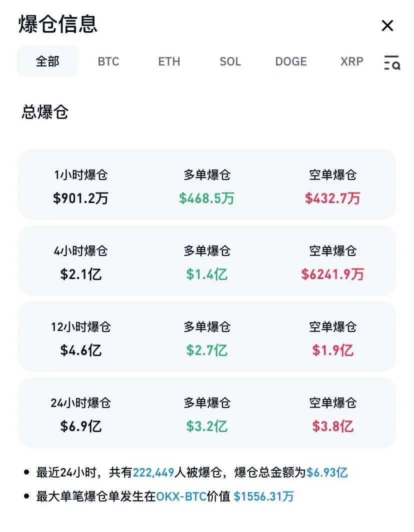The width and height of the screenshot is (414, 532).
Task: Click the $1556.31万 largest order value
Action: (263, 496)
